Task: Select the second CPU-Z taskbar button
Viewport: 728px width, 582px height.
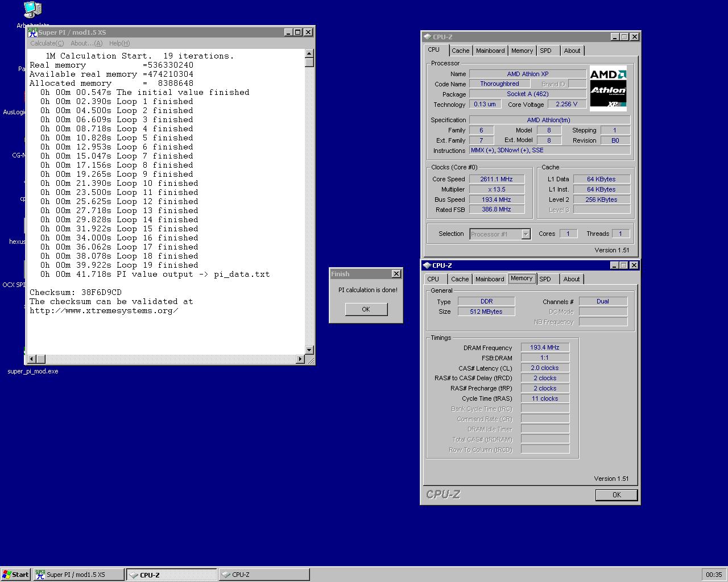Action: click(264, 575)
